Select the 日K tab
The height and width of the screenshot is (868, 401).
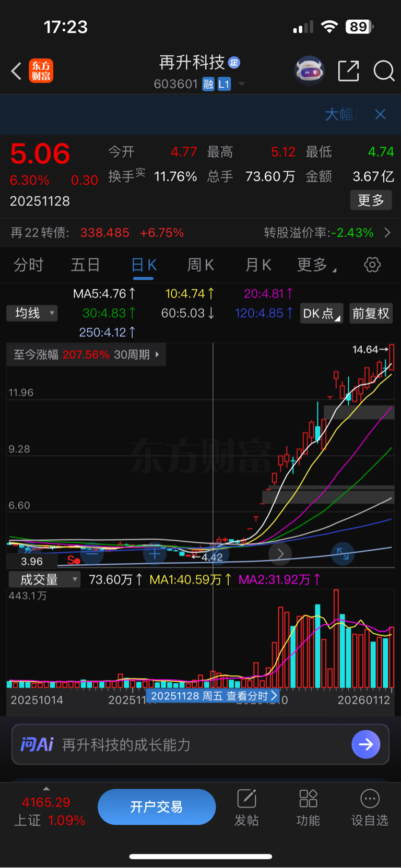tap(144, 265)
